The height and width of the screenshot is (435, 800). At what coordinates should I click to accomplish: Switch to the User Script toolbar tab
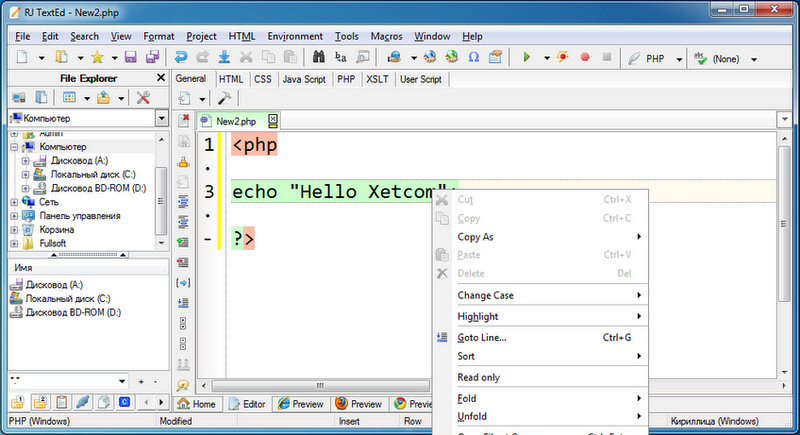click(x=421, y=79)
